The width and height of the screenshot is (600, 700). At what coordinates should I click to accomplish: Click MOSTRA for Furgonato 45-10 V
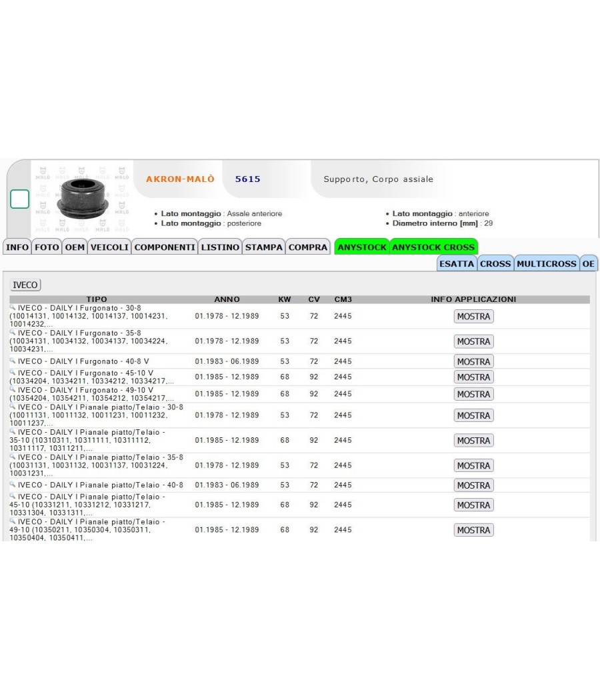click(473, 377)
